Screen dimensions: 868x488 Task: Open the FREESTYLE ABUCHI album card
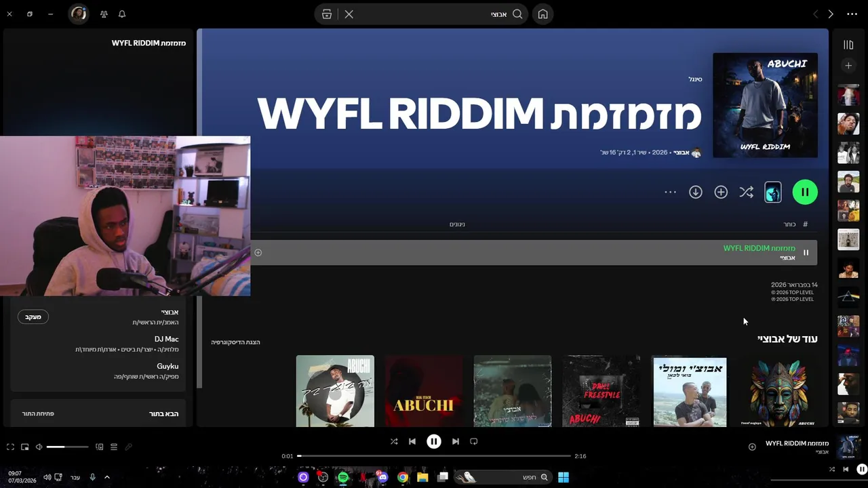(x=601, y=392)
